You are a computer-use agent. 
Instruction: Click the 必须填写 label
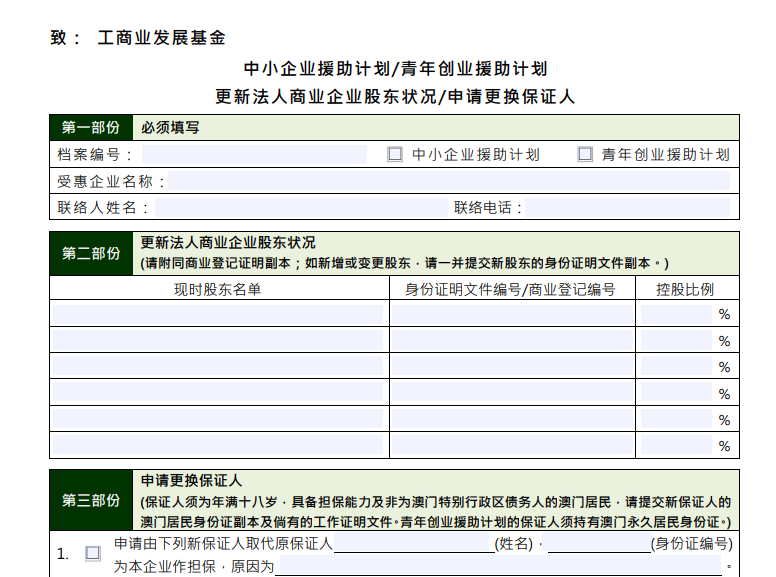pyautogui.click(x=170, y=128)
